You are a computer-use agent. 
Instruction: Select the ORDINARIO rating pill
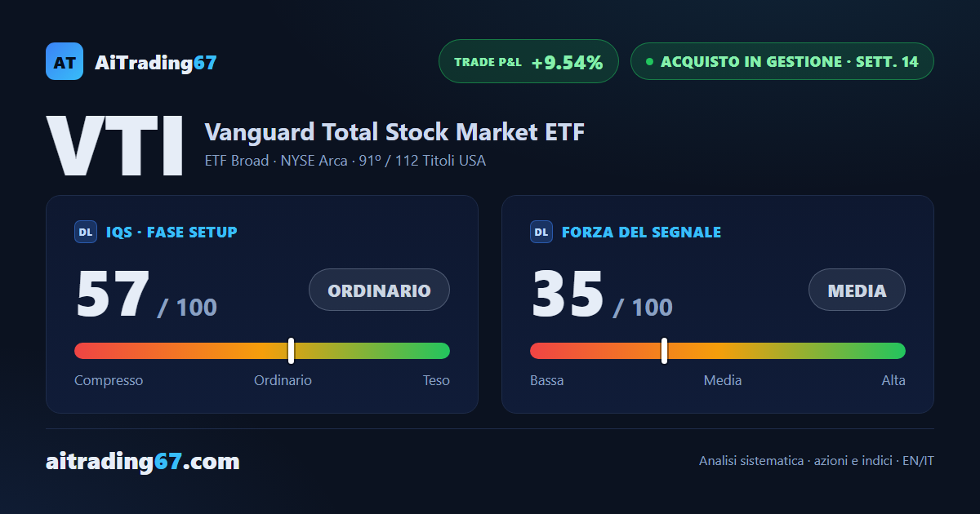click(379, 290)
